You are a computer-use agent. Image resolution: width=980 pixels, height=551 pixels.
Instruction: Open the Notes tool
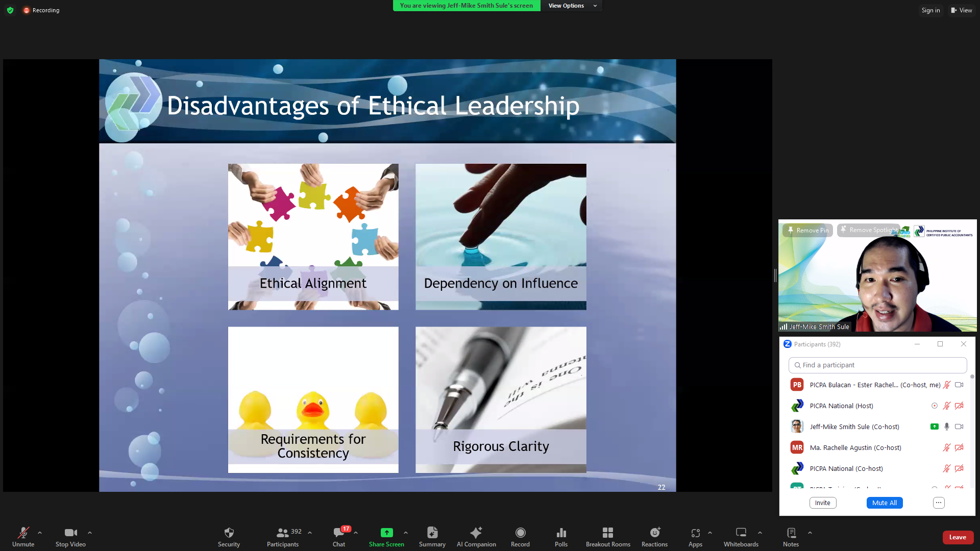pyautogui.click(x=791, y=537)
